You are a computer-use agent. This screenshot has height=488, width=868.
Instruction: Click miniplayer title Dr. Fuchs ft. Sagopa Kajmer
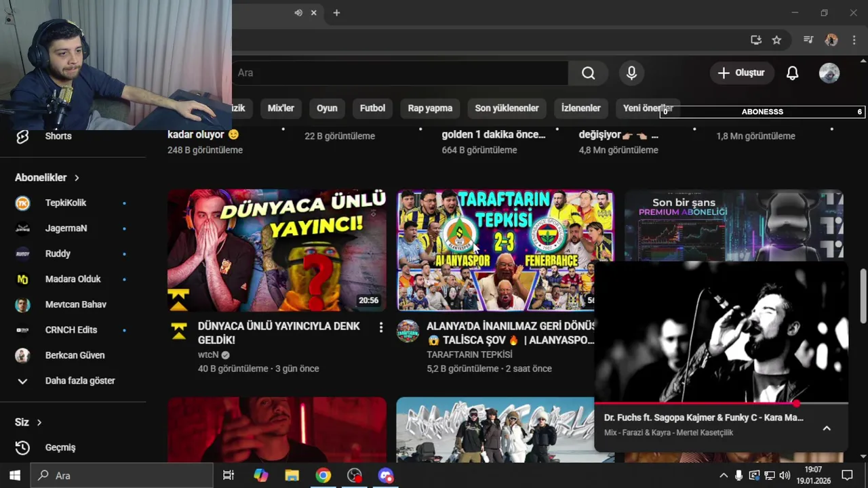[x=703, y=418]
